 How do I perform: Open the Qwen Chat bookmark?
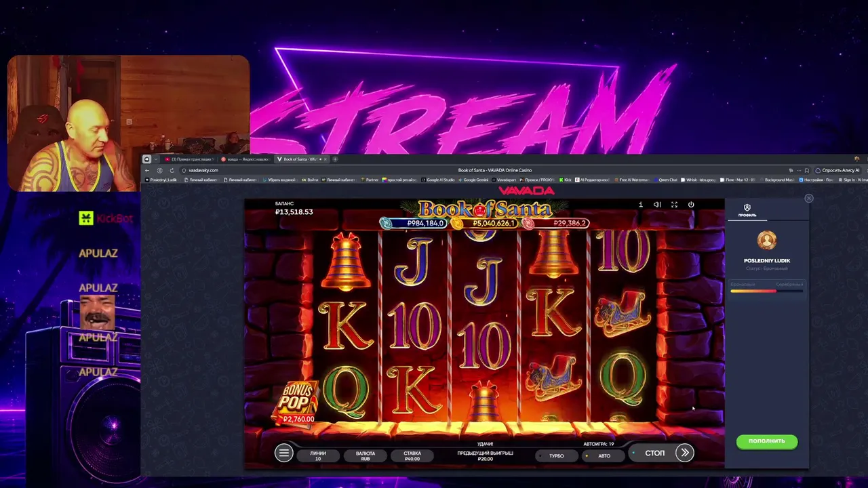click(x=665, y=180)
